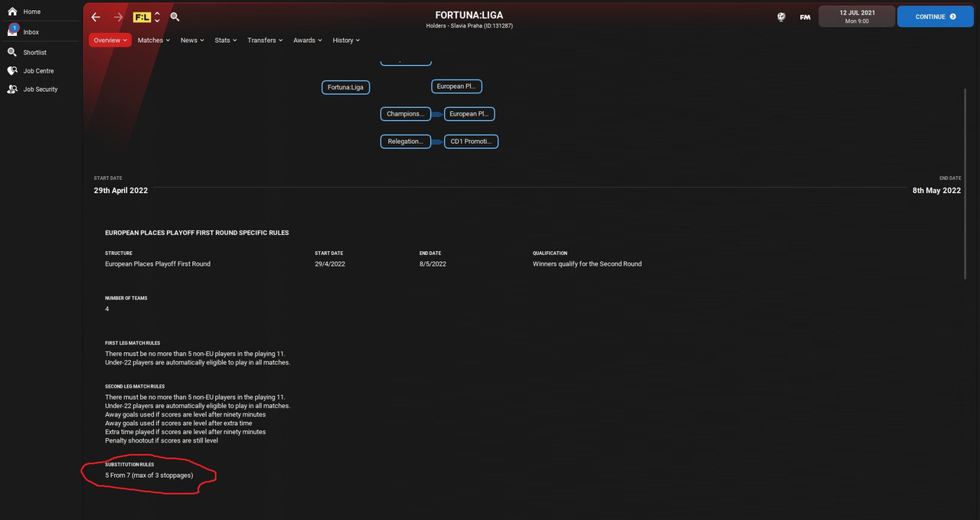Open the search magnifier in top bar
The width and height of the screenshot is (980, 520).
175,17
